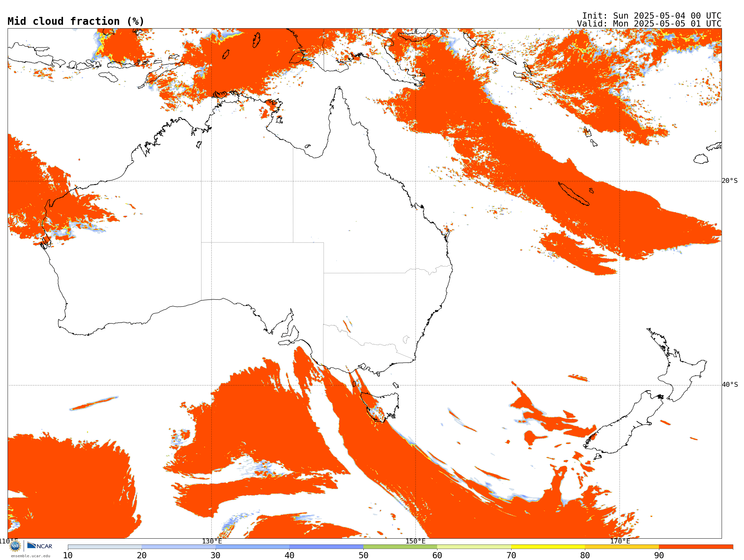Click the 20–30 light blue colorbar segment
Screen dimensions: 744x560
[x=178, y=547]
